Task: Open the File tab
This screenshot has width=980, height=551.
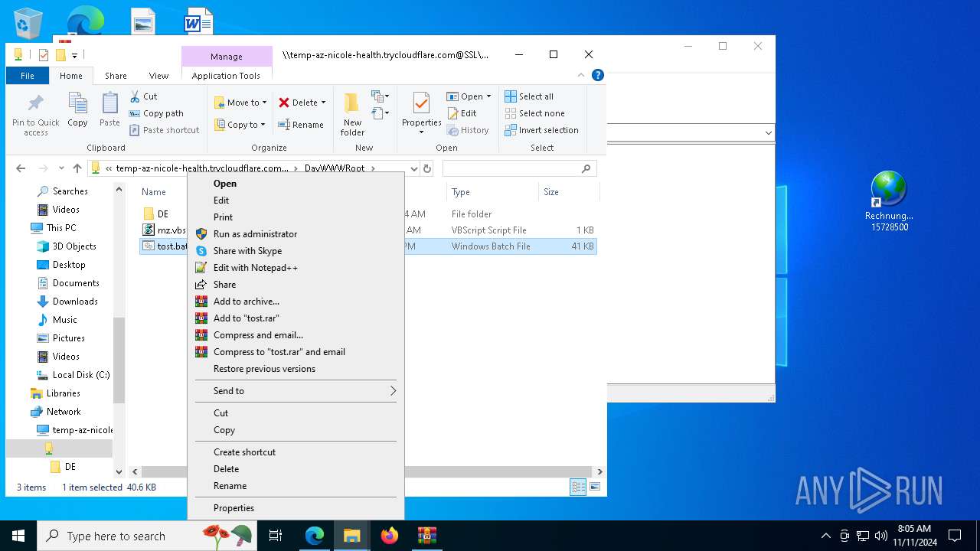Action: 28,76
